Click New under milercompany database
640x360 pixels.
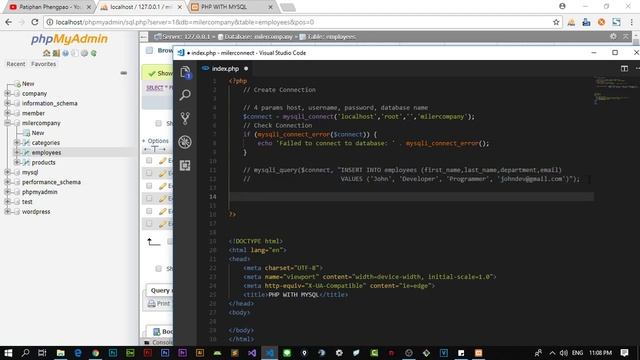(38, 133)
